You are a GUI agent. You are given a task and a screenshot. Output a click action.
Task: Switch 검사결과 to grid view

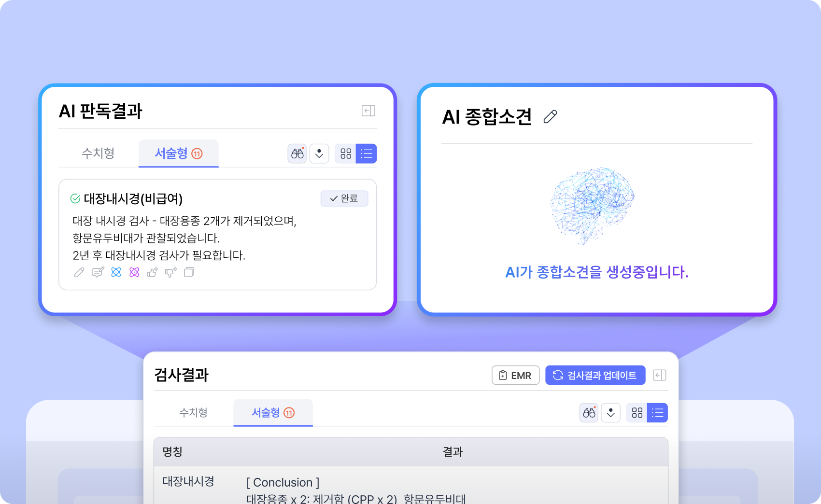(637, 413)
